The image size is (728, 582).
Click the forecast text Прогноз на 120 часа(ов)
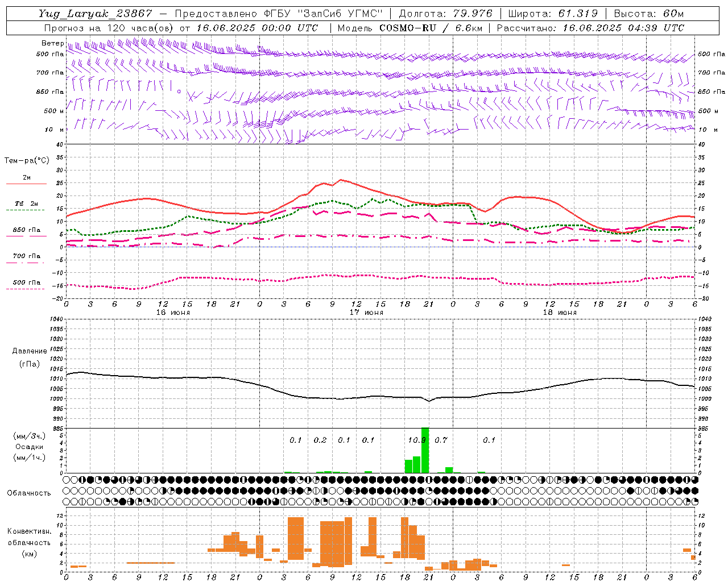109,28
